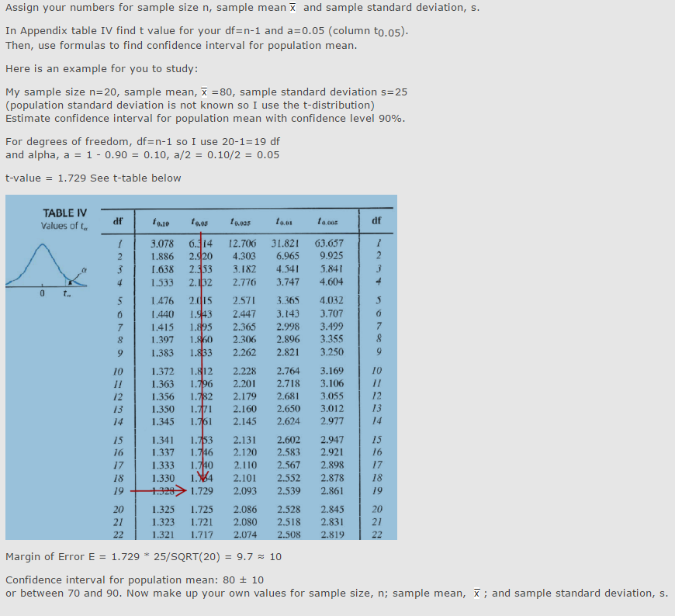Click the df header on the left
The width and height of the screenshot is (675, 616).
pyautogui.click(x=117, y=220)
